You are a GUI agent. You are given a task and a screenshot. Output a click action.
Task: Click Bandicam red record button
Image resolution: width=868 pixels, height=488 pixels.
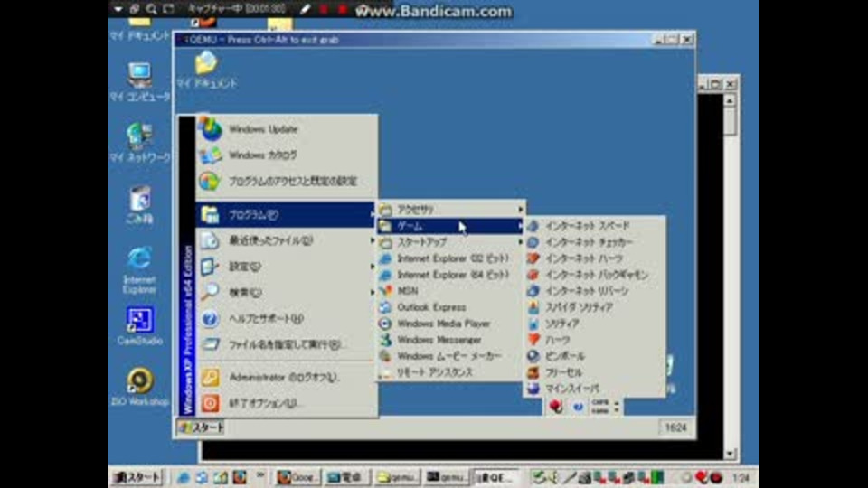click(343, 9)
